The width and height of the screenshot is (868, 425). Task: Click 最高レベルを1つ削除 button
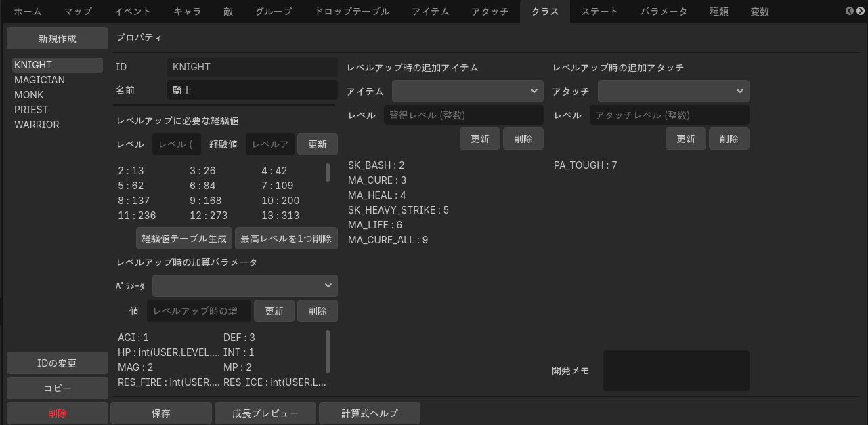point(286,239)
